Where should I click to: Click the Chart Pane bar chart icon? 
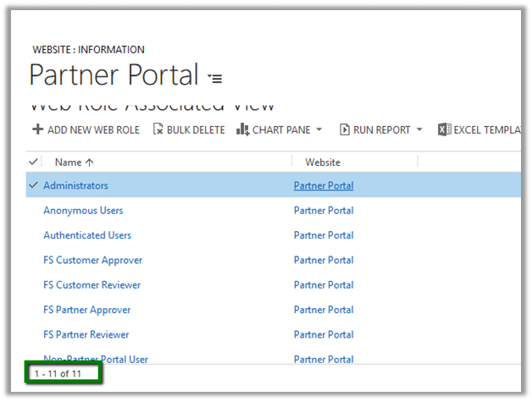click(242, 129)
